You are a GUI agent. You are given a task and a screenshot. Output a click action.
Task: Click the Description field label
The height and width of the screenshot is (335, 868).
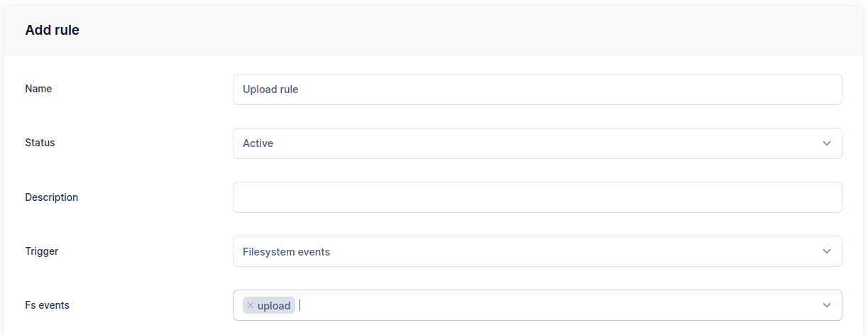51,197
